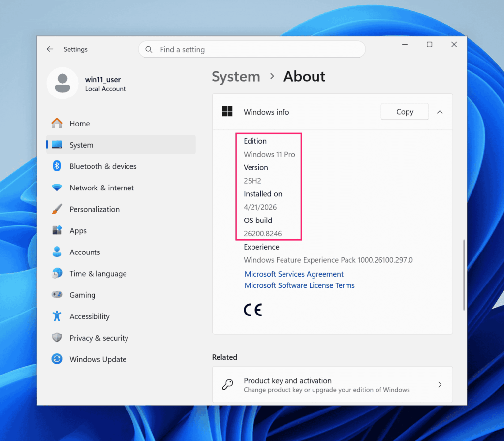Click the About page title
Screen dimensions: 504x441
coord(304,77)
